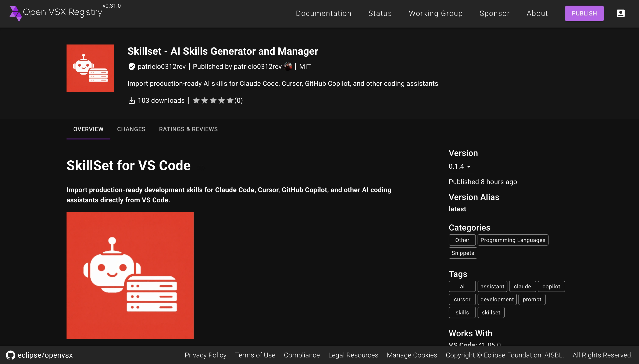639x364 pixels.
Task: Click the claude tag
Action: tap(522, 286)
